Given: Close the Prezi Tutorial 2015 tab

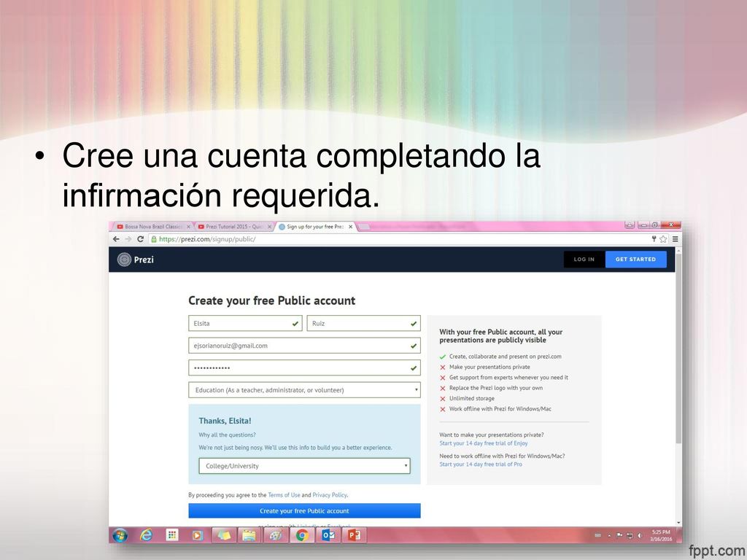Looking at the screenshot, I should (270, 227).
